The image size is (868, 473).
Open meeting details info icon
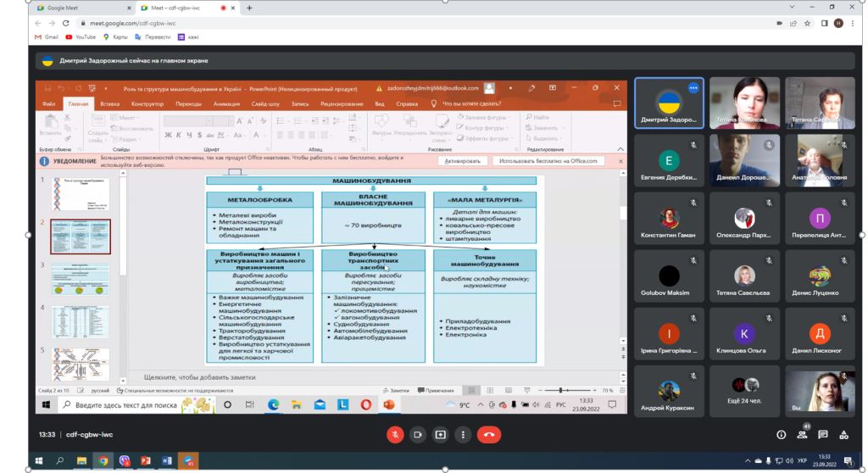pyautogui.click(x=781, y=436)
